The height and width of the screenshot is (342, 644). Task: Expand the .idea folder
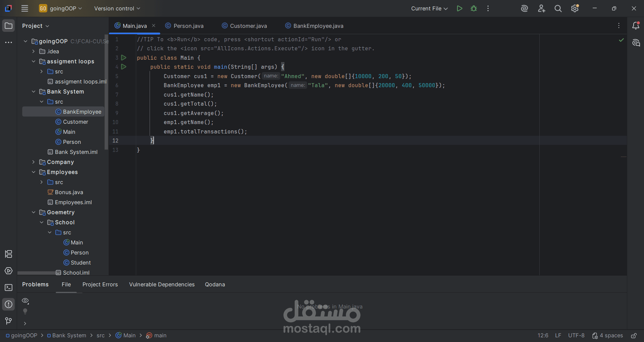pyautogui.click(x=34, y=51)
